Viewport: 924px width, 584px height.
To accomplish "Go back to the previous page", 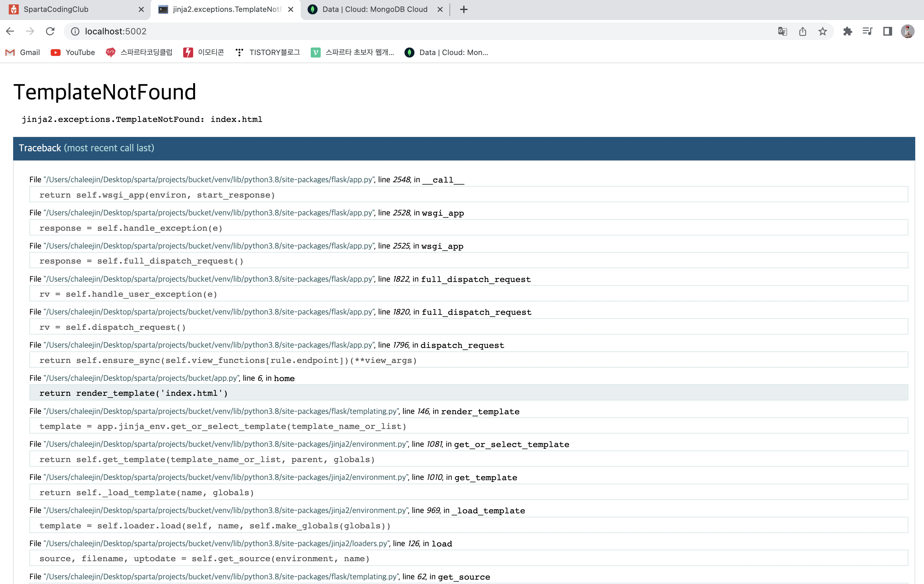I will (x=10, y=31).
